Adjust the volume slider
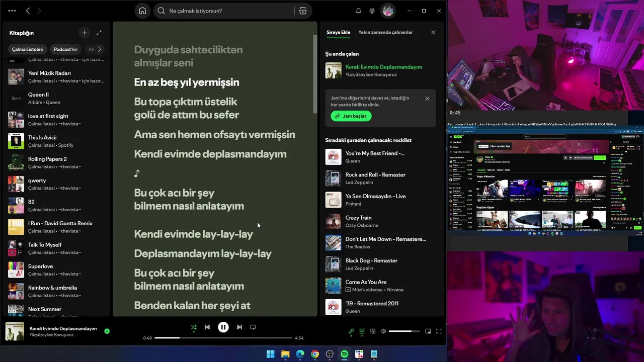This screenshot has height=362, width=644. 404,331
